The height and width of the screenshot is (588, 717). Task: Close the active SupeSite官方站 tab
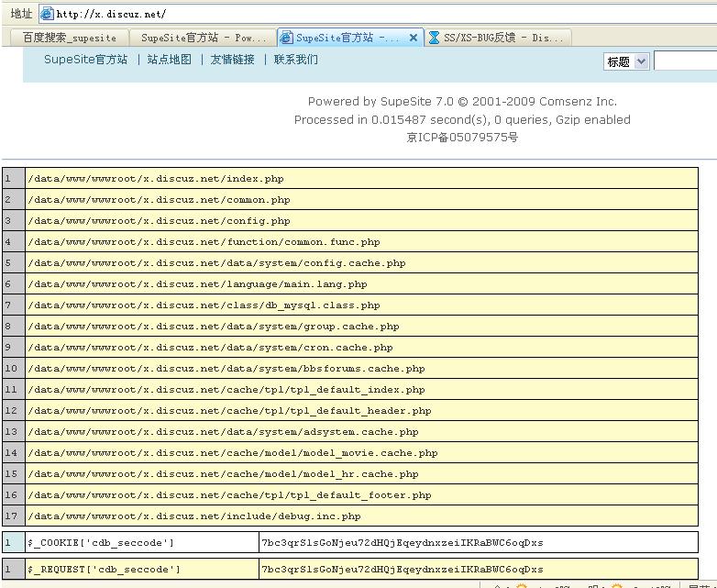[x=414, y=38]
